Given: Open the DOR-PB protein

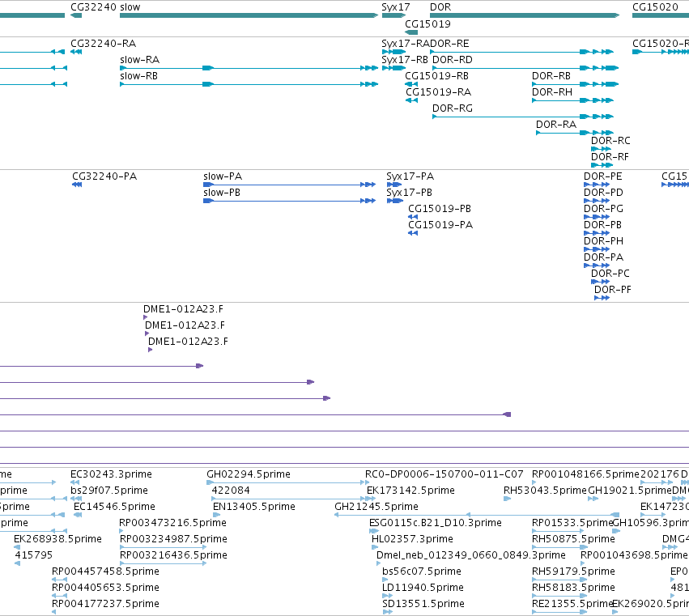Looking at the screenshot, I should point(597,233).
